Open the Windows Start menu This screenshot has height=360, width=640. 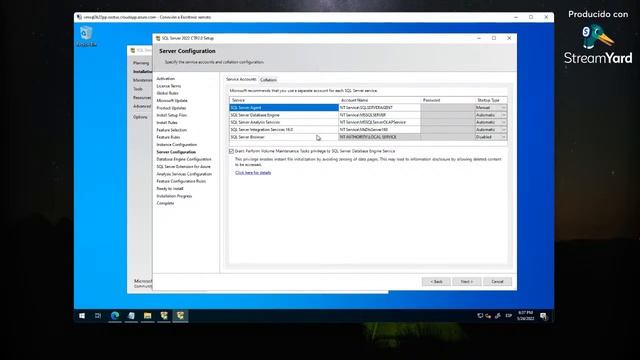click(82, 316)
